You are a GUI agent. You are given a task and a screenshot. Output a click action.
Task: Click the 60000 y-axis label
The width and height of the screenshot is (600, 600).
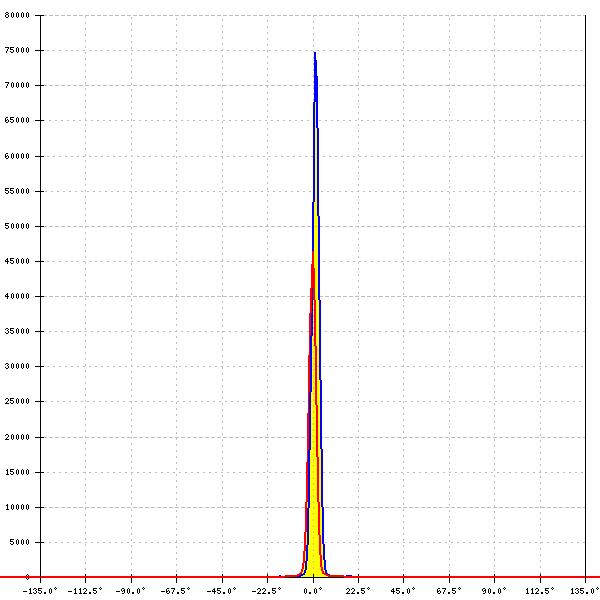point(17,156)
